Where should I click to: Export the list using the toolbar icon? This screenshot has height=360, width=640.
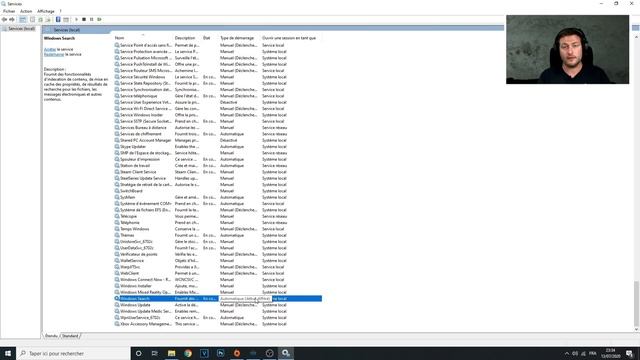point(48,20)
